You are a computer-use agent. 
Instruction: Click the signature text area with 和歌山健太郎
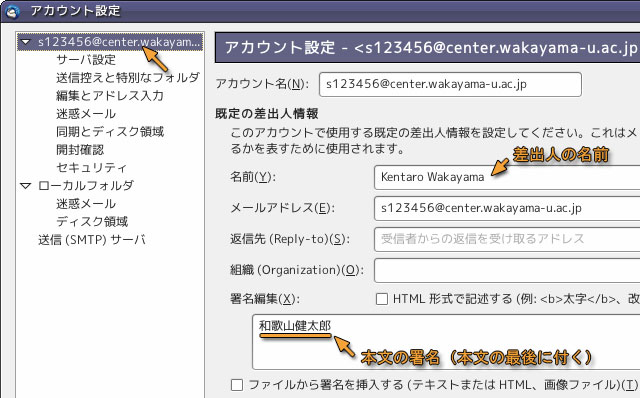(x=446, y=342)
